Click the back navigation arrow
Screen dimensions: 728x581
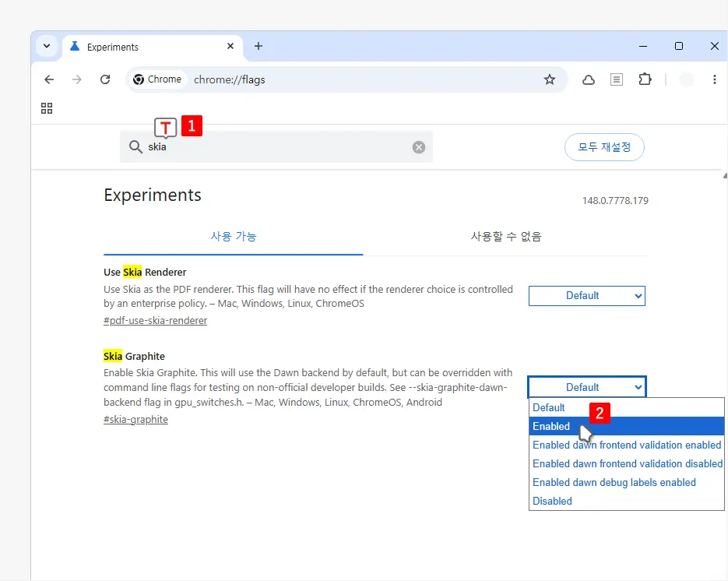pyautogui.click(x=49, y=79)
